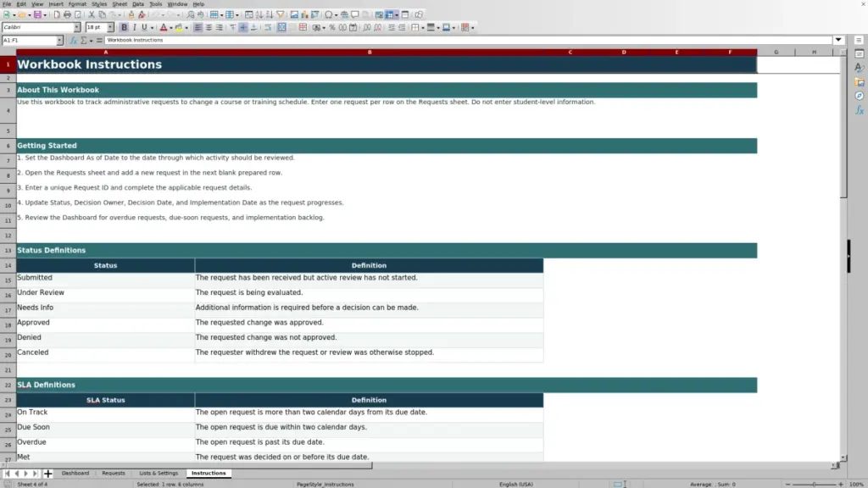Click the Cut scissors icon
868x488 pixels.
(92, 14)
